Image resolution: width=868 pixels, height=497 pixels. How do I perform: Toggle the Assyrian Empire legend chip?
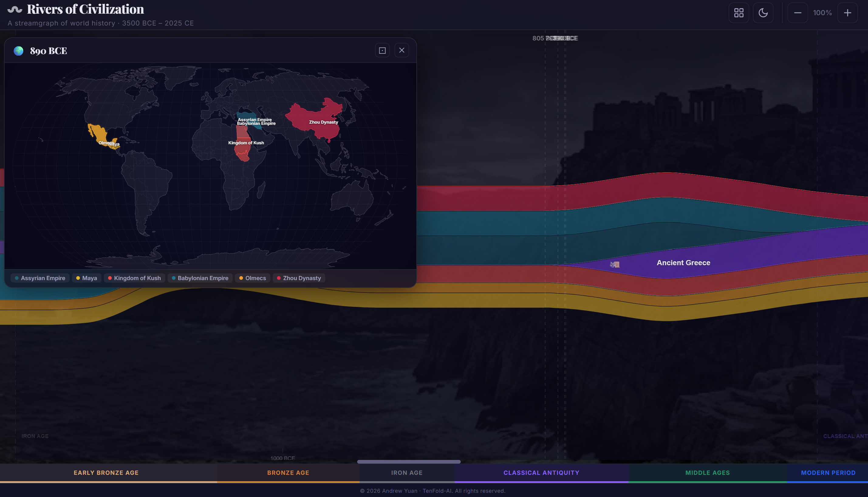(40, 278)
